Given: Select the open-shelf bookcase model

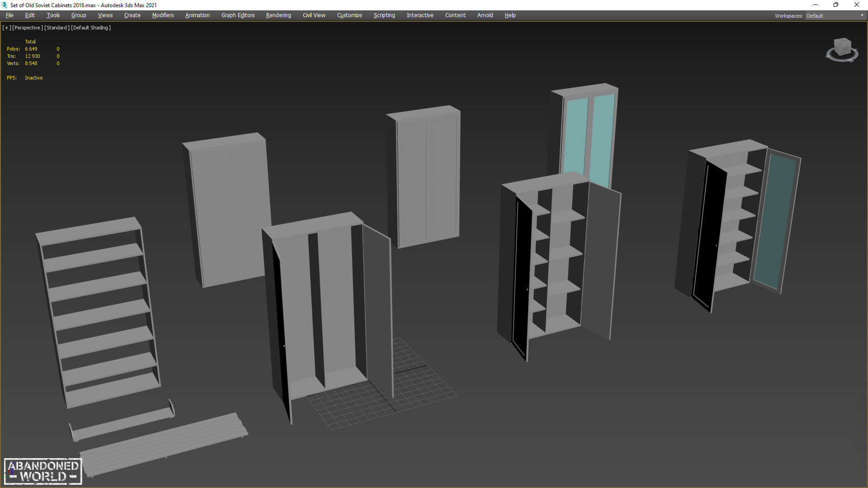Looking at the screenshot, I should tap(99, 312).
